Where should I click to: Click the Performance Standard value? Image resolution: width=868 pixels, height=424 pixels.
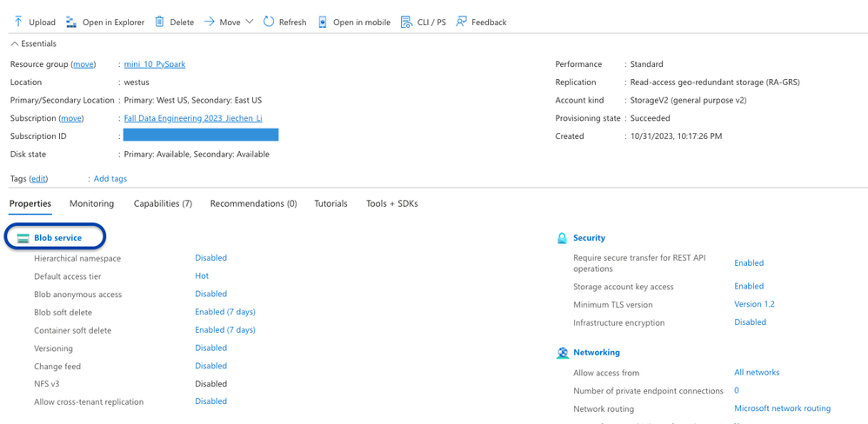[646, 64]
